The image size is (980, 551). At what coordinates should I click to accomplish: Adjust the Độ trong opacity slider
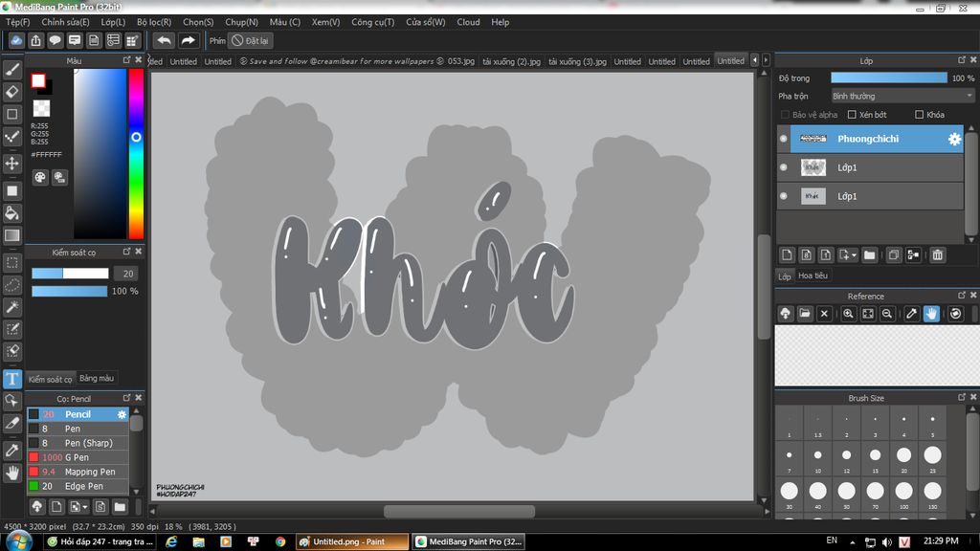pyautogui.click(x=889, y=78)
